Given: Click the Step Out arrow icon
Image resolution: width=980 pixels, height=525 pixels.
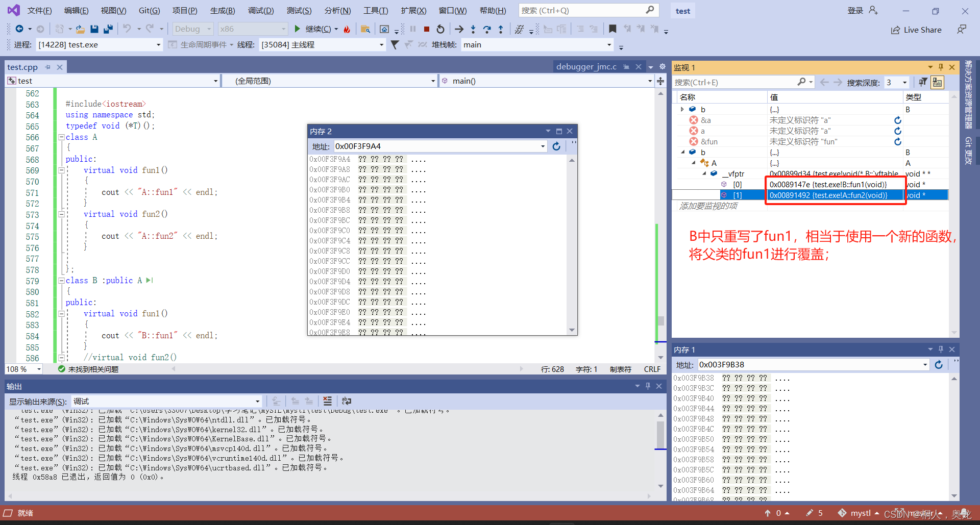Looking at the screenshot, I should click(x=501, y=29).
